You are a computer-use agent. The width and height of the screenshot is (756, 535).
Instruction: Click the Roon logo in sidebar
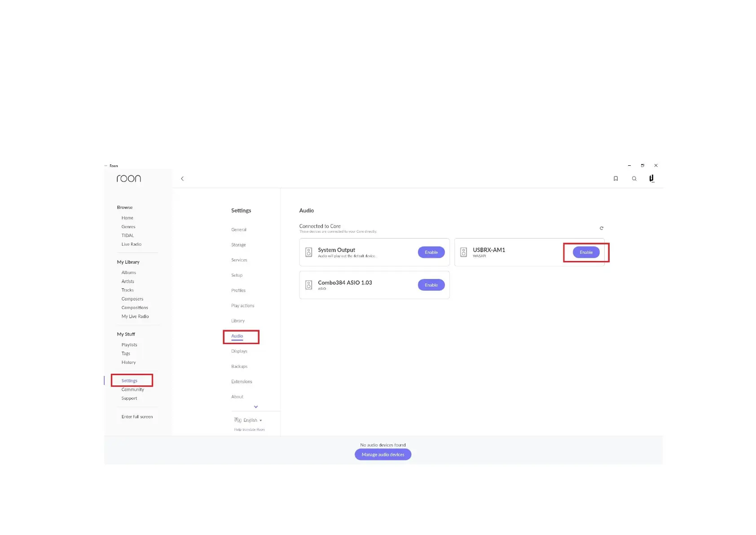(x=129, y=179)
